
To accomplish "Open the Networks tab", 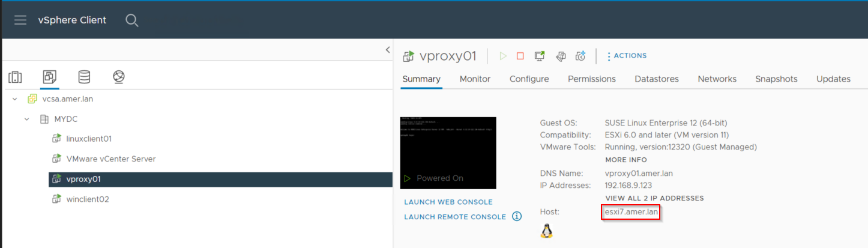I will (717, 79).
